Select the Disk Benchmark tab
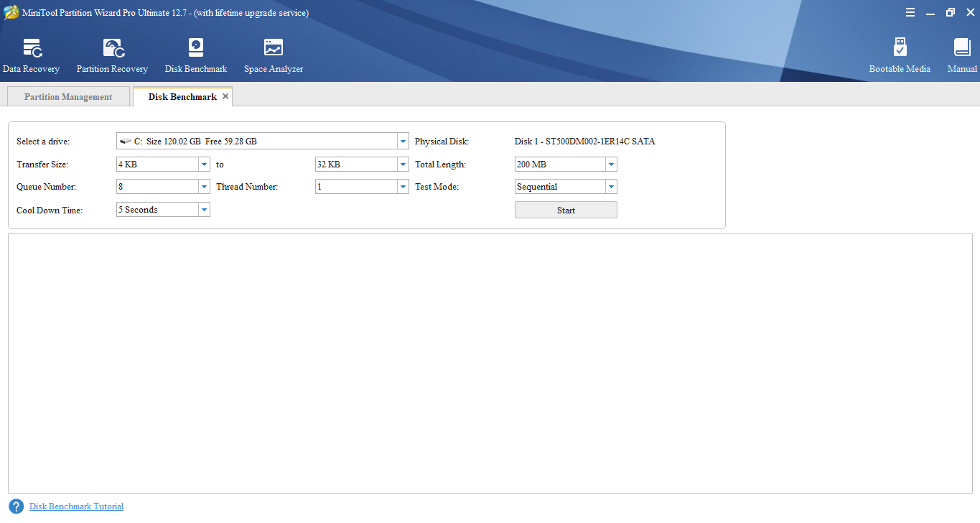This screenshot has width=980, height=523. 182,97
